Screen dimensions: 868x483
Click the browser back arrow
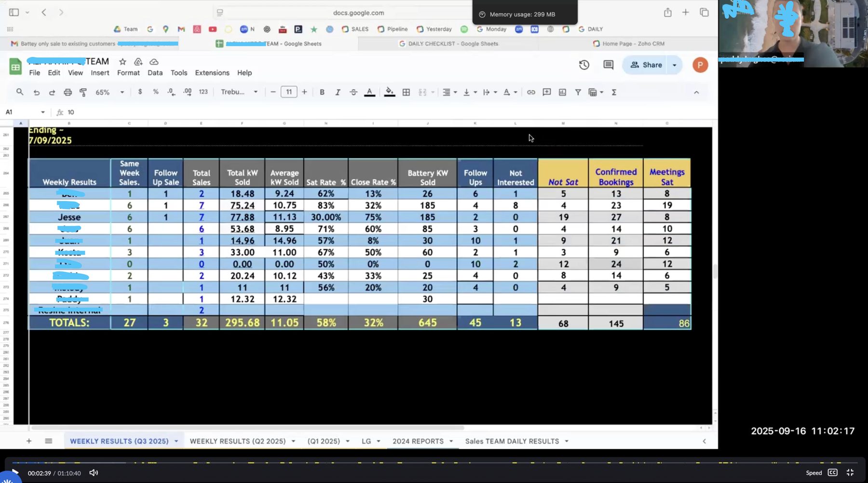[x=44, y=13]
